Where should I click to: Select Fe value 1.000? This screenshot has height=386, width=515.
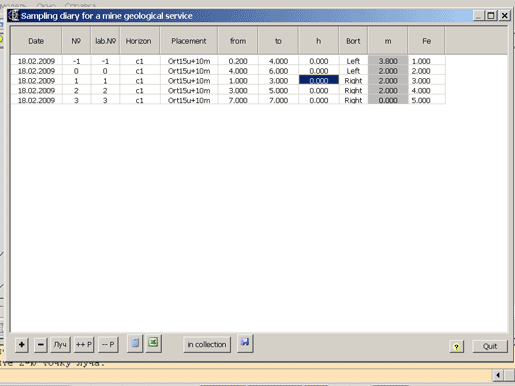[427, 61]
